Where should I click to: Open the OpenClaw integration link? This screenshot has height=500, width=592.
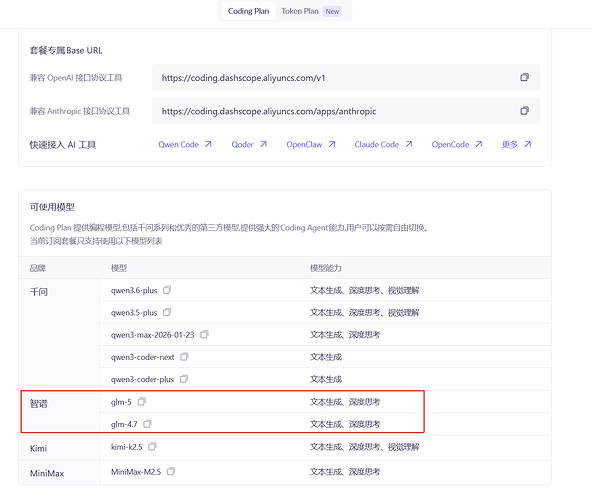pos(311,145)
